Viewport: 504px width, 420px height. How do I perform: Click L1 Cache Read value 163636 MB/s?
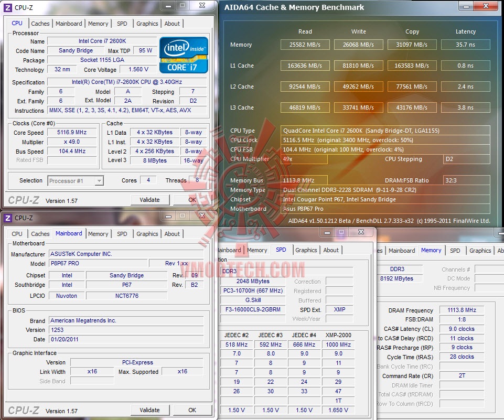pyautogui.click(x=305, y=66)
